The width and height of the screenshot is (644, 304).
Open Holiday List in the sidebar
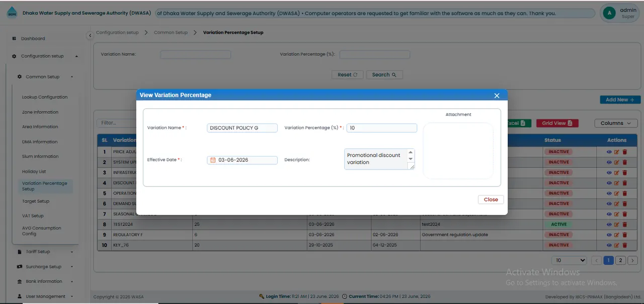(34, 172)
